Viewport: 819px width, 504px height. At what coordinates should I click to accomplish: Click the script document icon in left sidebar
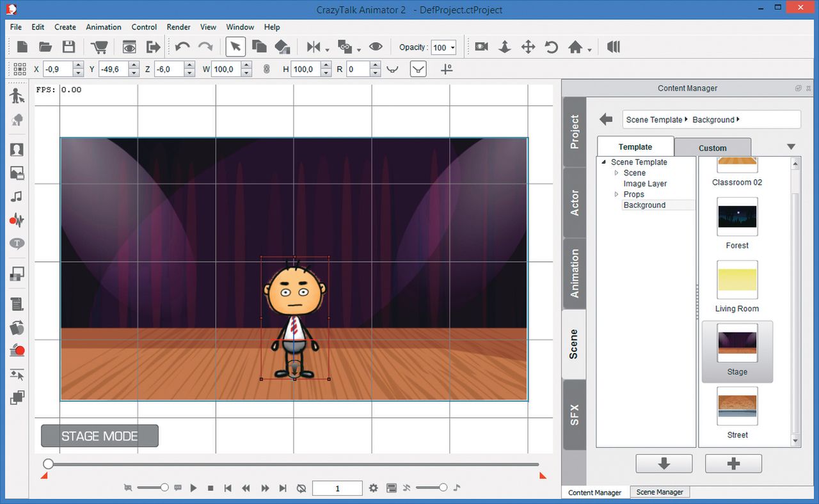coord(17,304)
